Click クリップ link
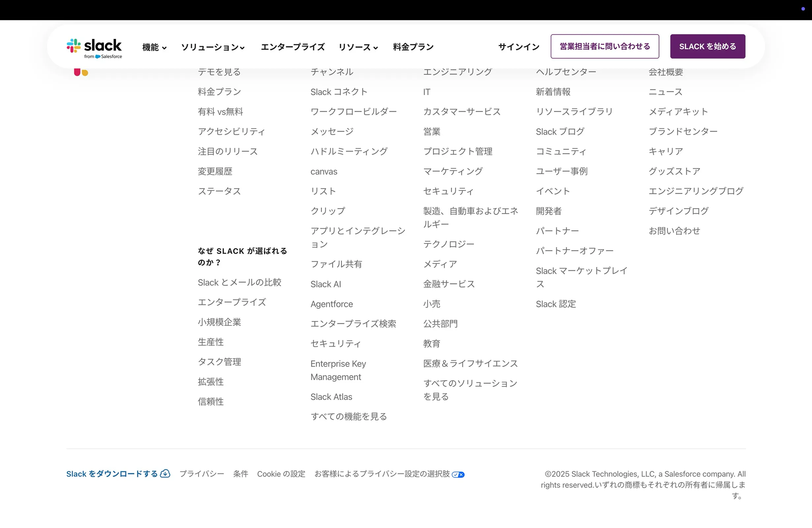This screenshot has height=528, width=812. (x=327, y=211)
